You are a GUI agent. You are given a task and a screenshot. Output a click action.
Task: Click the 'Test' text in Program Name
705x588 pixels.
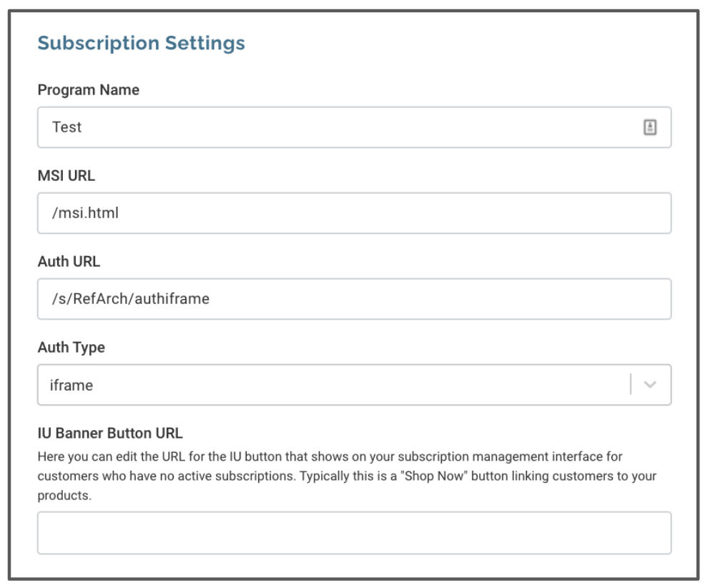tap(67, 127)
